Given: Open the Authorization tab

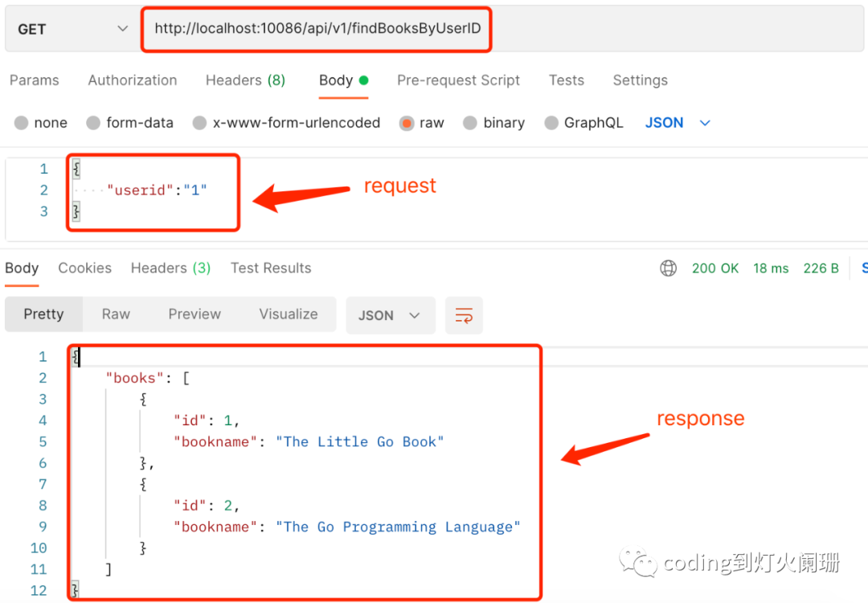Looking at the screenshot, I should pos(133,80).
